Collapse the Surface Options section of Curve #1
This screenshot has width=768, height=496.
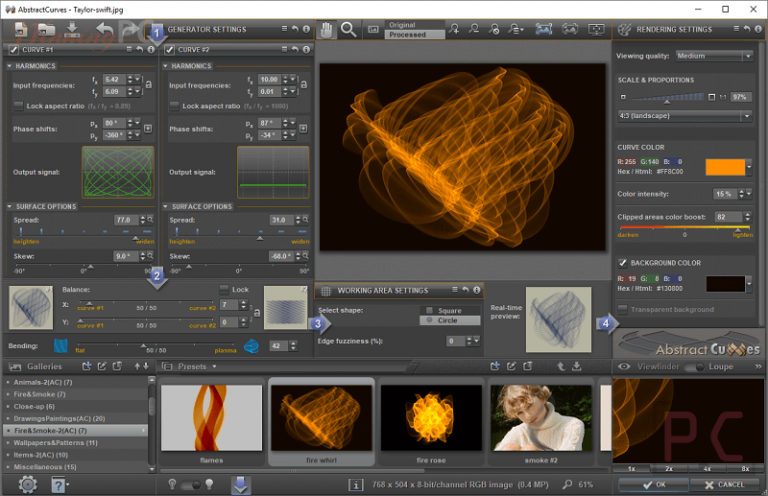[x=9, y=206]
